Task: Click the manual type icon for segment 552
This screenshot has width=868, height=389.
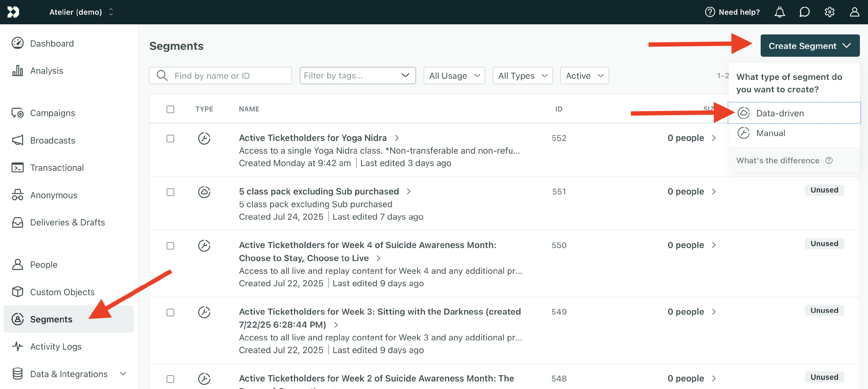Action: point(204,138)
